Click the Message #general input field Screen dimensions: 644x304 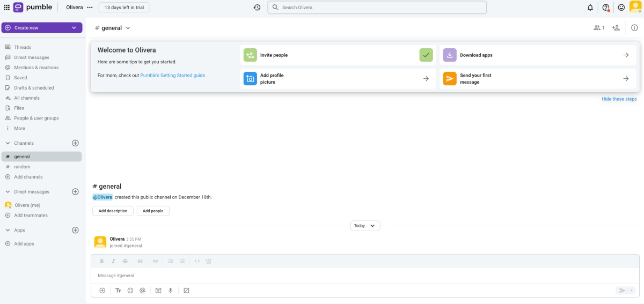pyautogui.click(x=365, y=276)
